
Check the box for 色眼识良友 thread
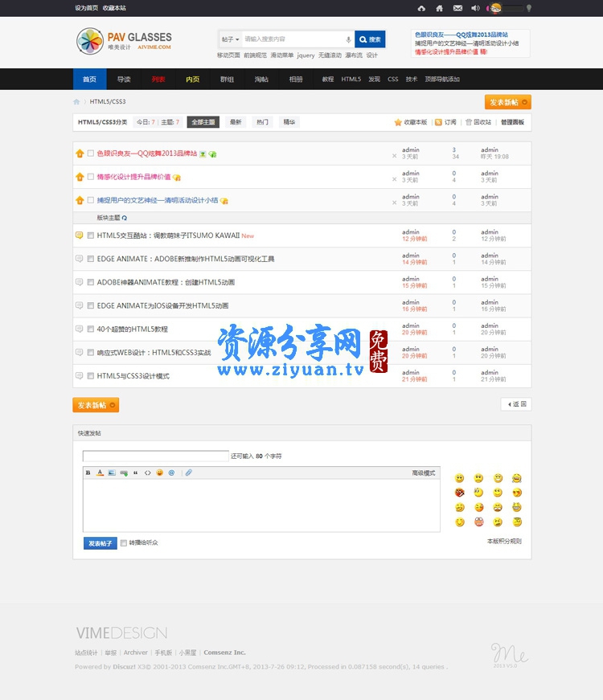coord(91,154)
